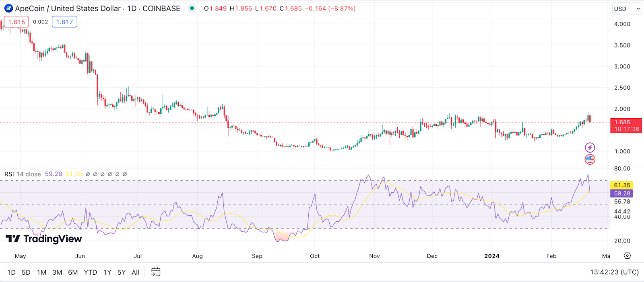Image resolution: width=644 pixels, height=282 pixels.
Task: Click the ApeCoin / United States Dollar title
Action: click(68, 8)
